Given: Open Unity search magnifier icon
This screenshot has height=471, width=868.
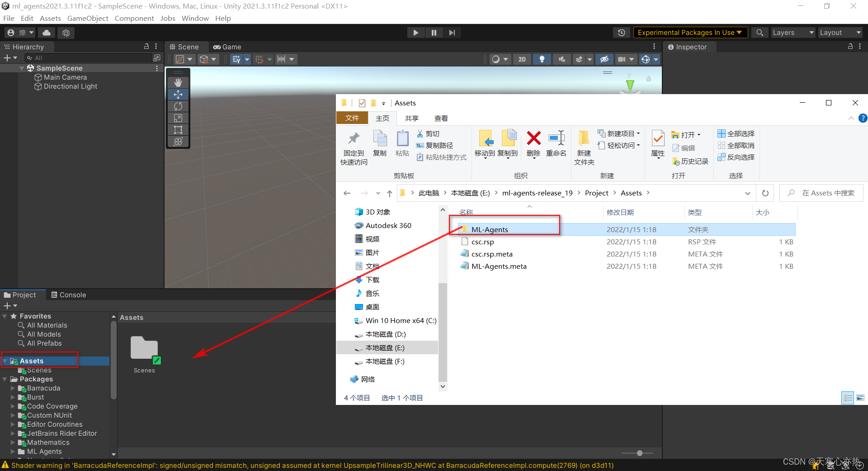Looking at the screenshot, I should click(760, 33).
